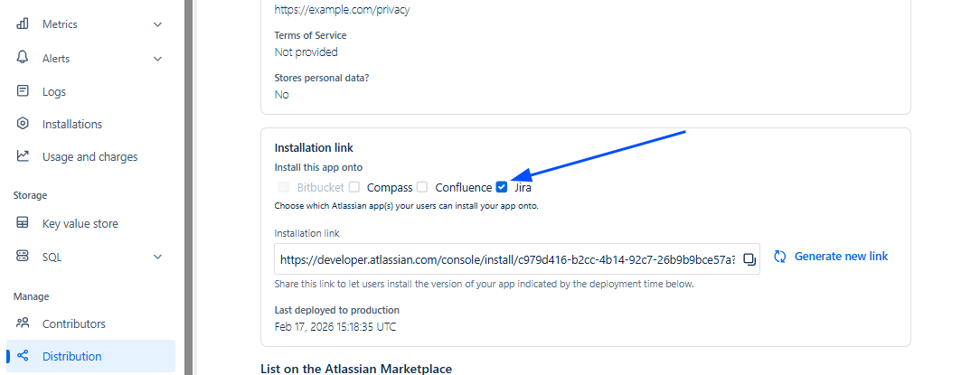Image resolution: width=980 pixels, height=375 pixels.
Task: Click the Storage sidebar section label
Action: [x=30, y=195]
